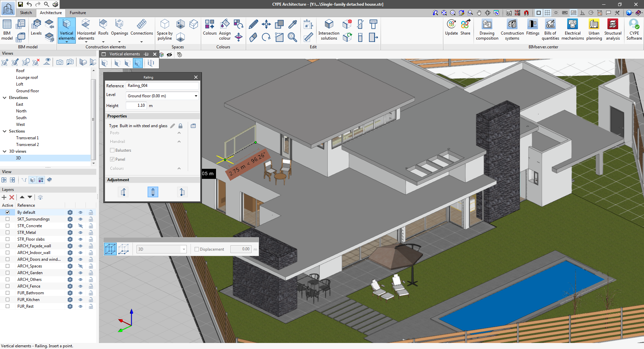Edit the Height value field

pos(137,105)
